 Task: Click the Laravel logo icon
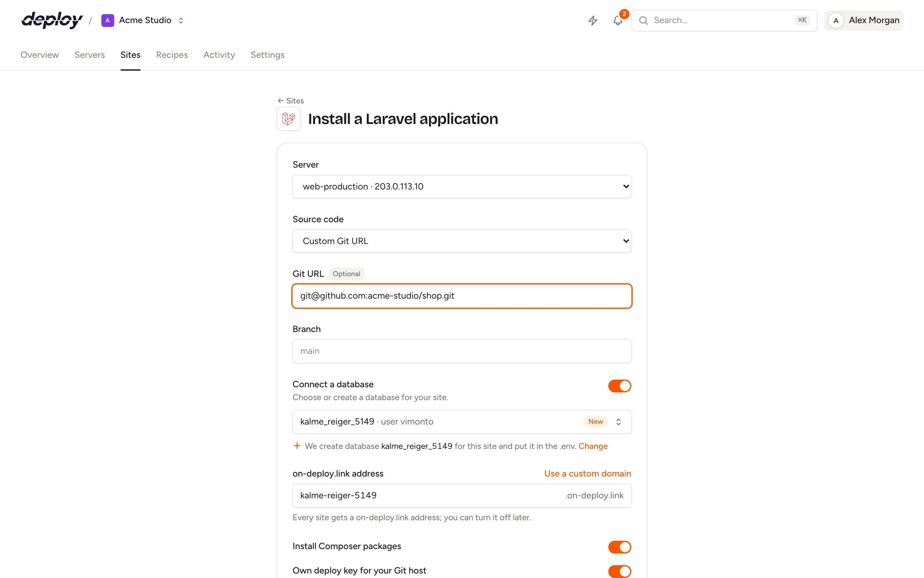coord(289,119)
